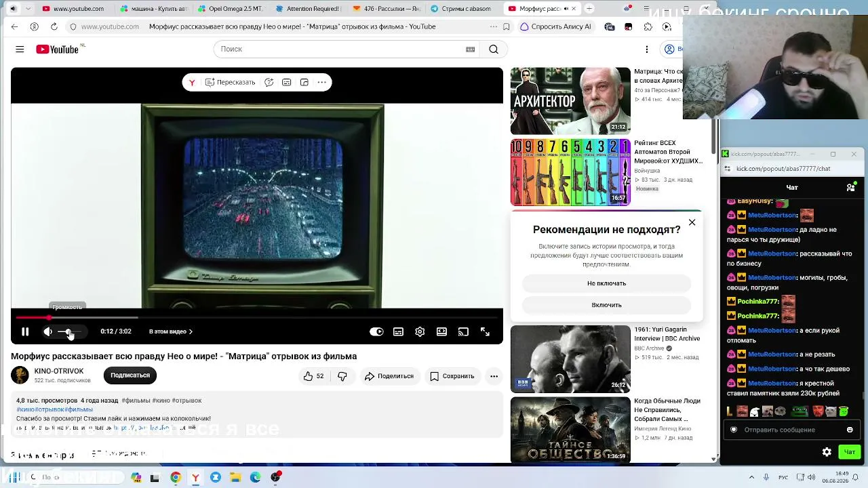
Task: Open the emoji picker in Kick chat
Action: coord(850,430)
